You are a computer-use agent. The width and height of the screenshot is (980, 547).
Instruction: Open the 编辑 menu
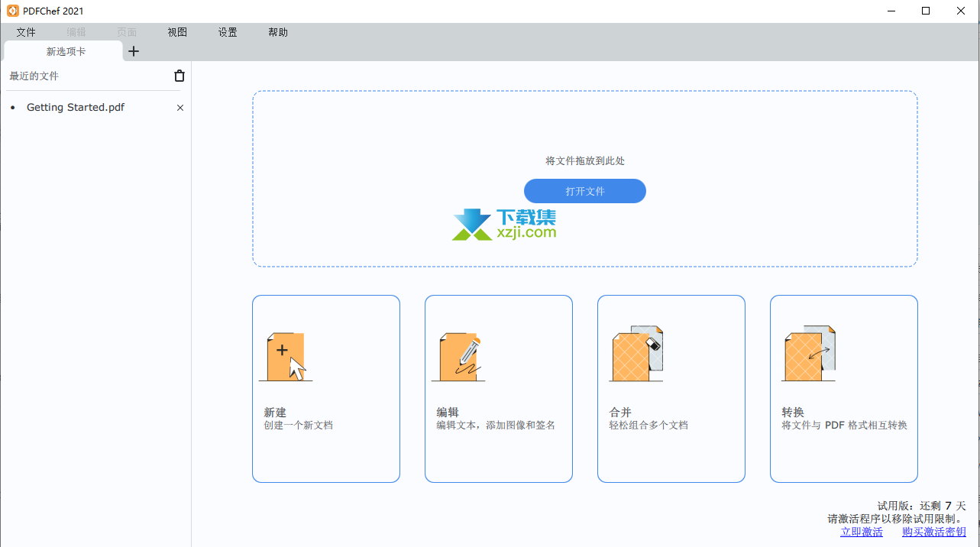pyautogui.click(x=76, y=32)
